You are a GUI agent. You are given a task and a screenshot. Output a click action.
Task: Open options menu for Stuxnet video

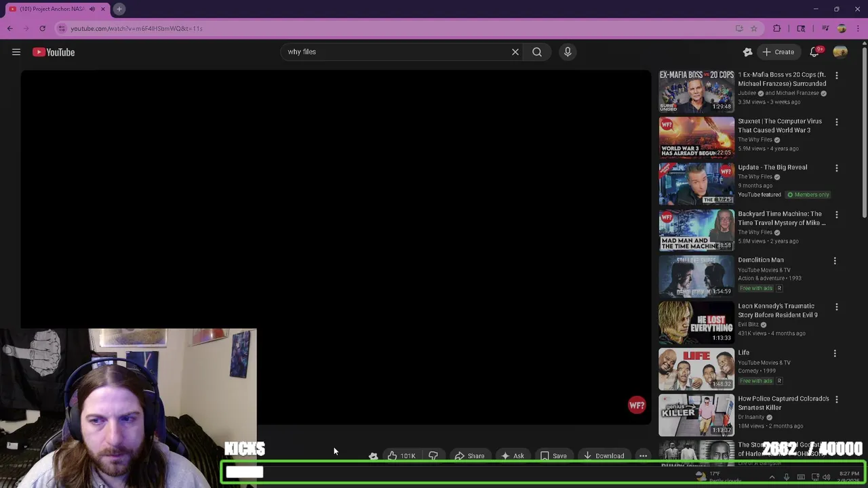click(x=837, y=122)
